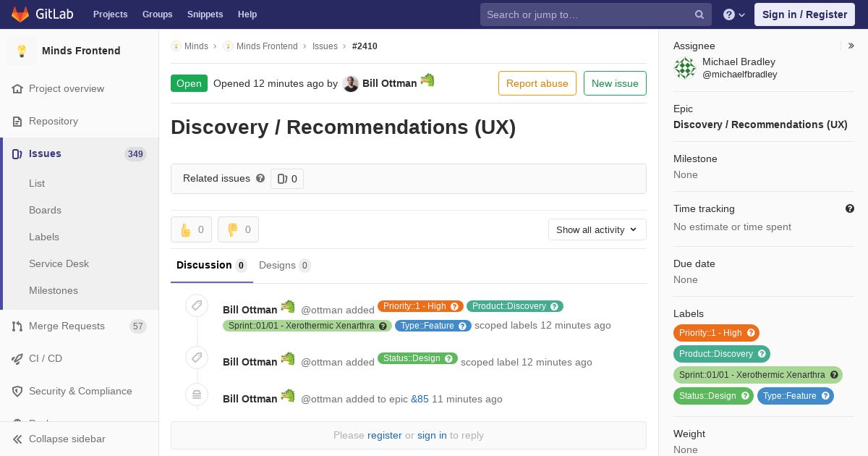Click the CI / CD rocket icon
The image size is (868, 456).
tap(17, 358)
